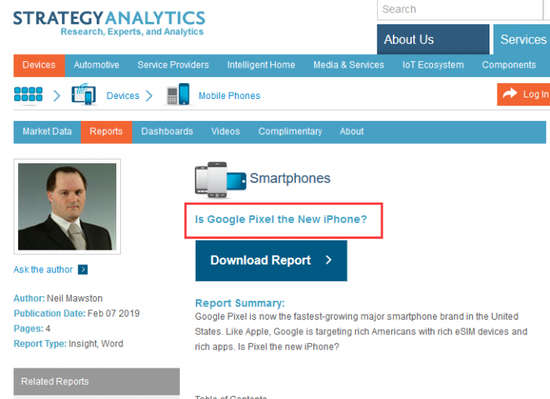The width and height of the screenshot is (550, 399).
Task: Switch to the Market Data tab
Action: pyautogui.click(x=47, y=131)
